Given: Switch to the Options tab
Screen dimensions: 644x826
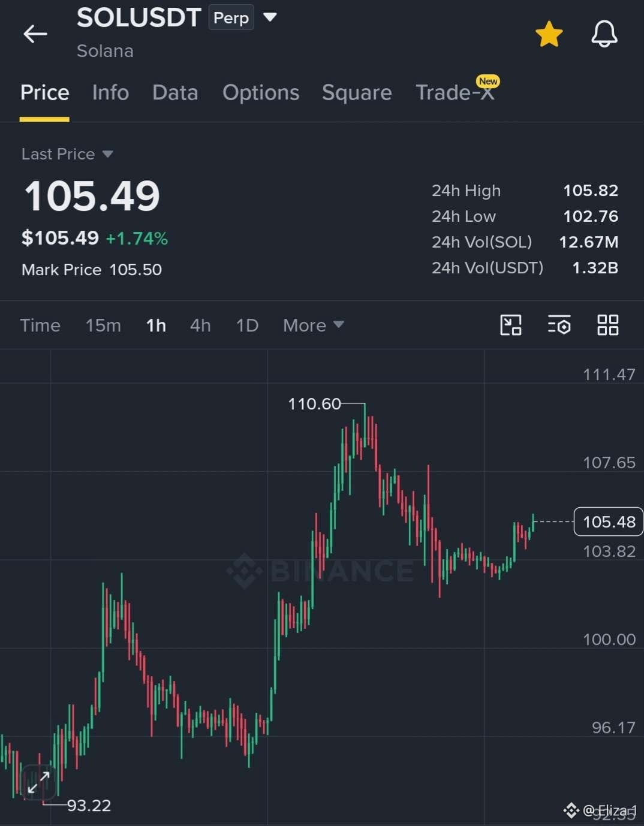Looking at the screenshot, I should 261,93.
